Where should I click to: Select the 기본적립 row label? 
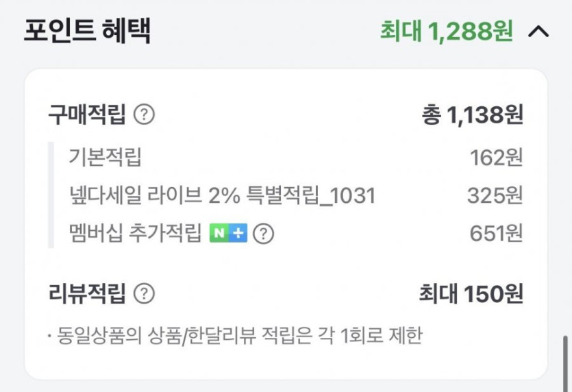[105, 158]
